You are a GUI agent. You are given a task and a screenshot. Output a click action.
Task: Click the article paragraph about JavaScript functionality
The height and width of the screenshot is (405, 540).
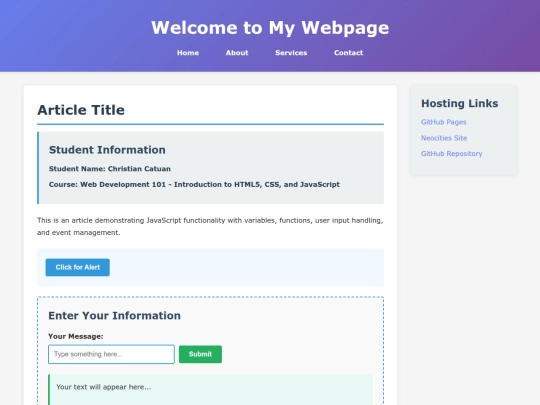(x=210, y=226)
